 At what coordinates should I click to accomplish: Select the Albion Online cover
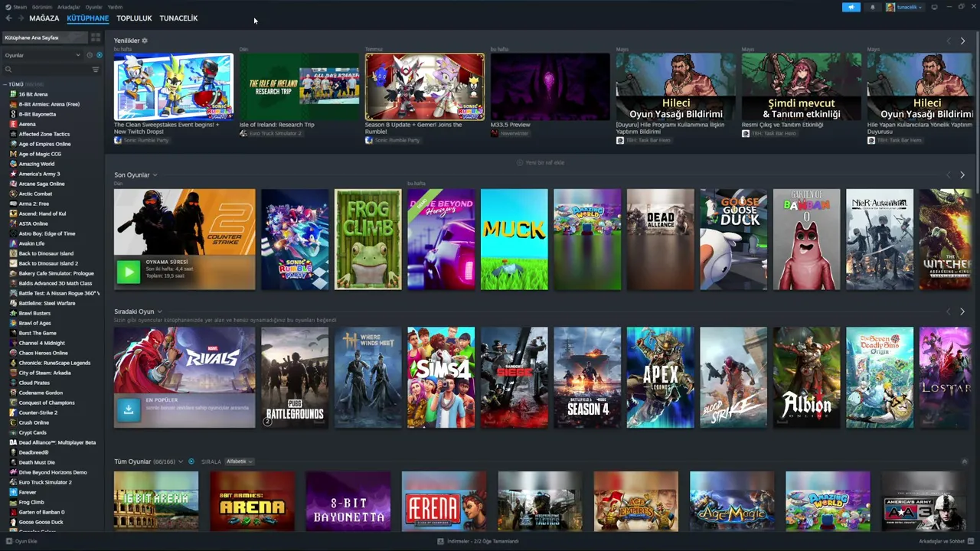806,377
